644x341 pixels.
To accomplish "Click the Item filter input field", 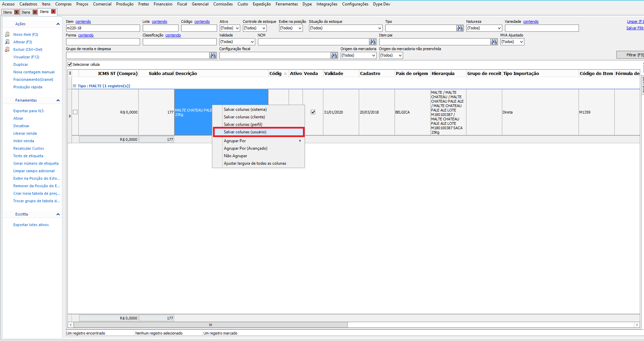I will 103,28.
